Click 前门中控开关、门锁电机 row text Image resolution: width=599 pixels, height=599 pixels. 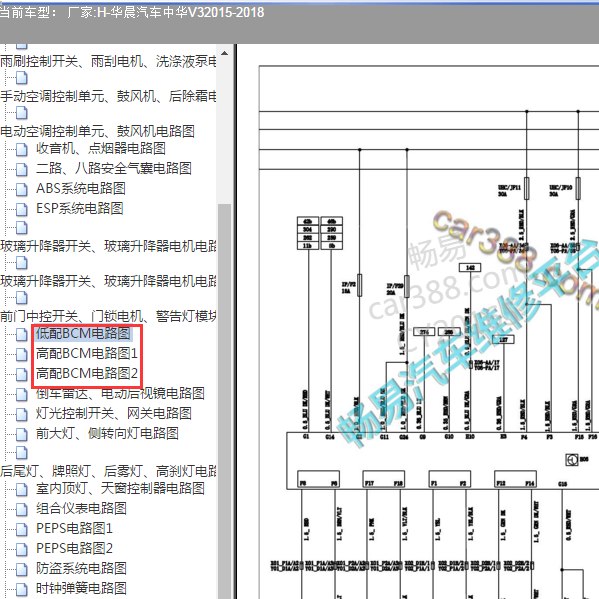[x=108, y=316]
